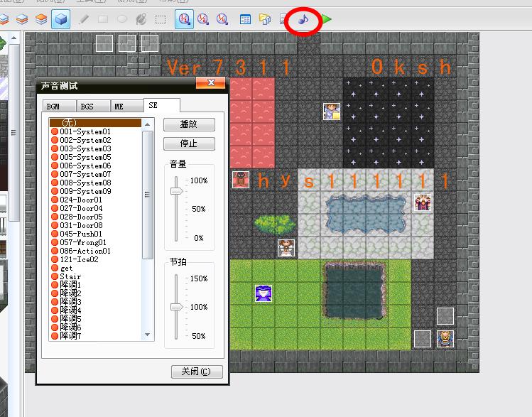Click the 停止 stop button

coord(189,143)
